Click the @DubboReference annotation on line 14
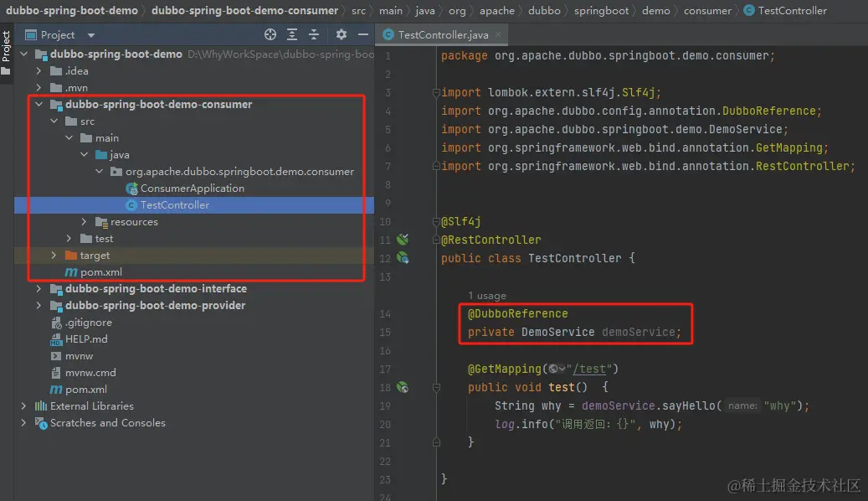Image resolution: width=868 pixels, height=501 pixels. point(518,313)
